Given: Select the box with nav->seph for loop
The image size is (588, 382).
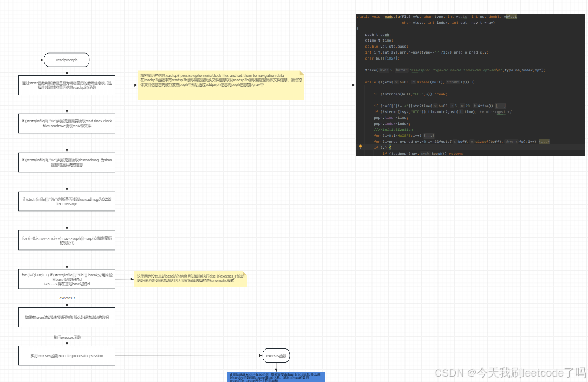Looking at the screenshot, I should click(67, 240).
